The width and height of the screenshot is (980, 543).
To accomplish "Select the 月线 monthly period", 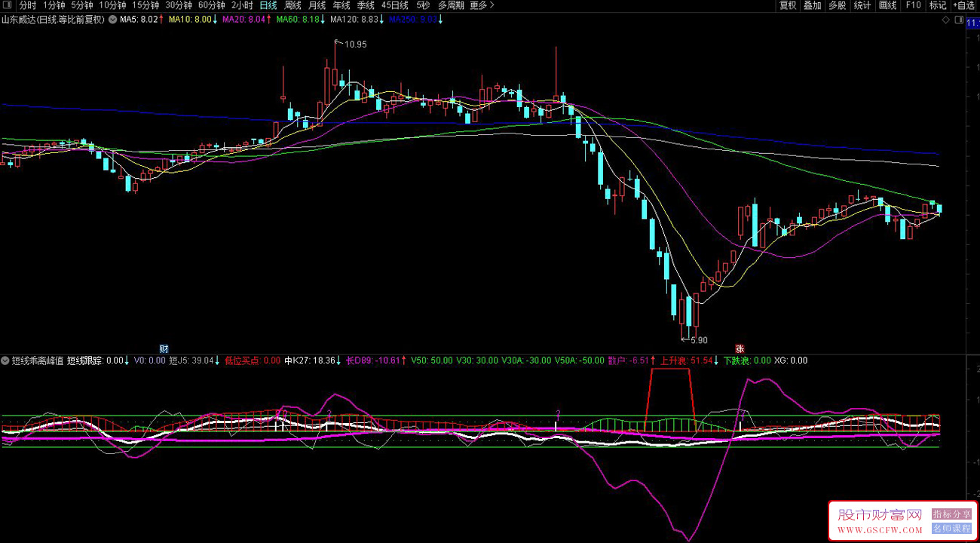I will [317, 5].
